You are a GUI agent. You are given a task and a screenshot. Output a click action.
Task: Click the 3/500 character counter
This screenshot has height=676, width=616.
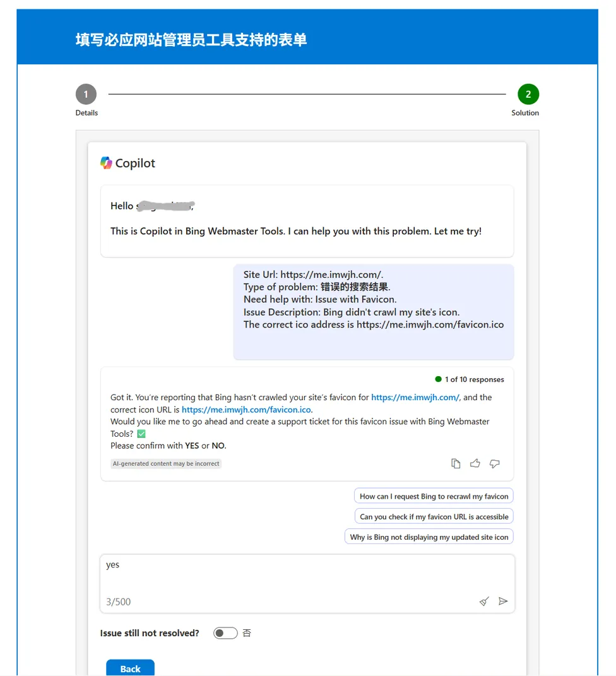point(118,602)
